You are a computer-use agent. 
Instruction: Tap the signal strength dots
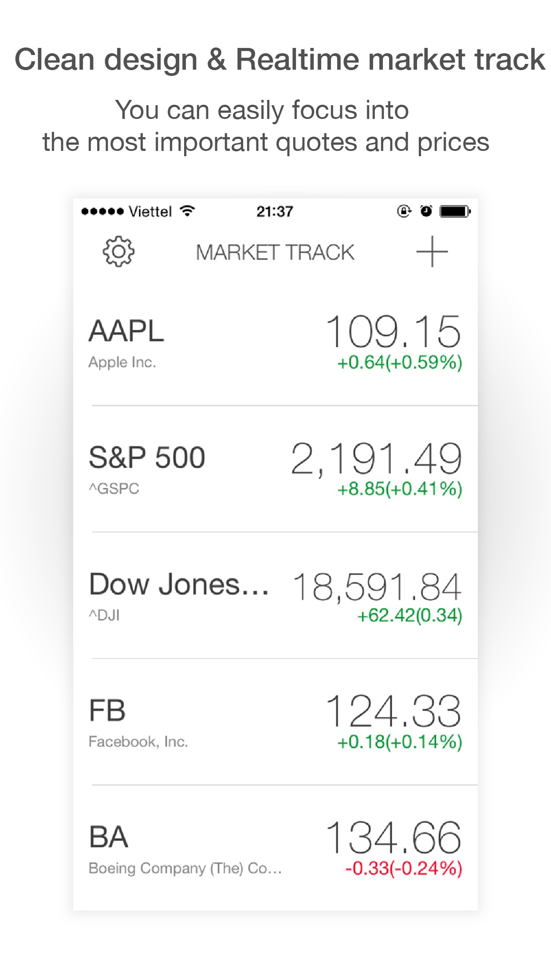coord(102,211)
